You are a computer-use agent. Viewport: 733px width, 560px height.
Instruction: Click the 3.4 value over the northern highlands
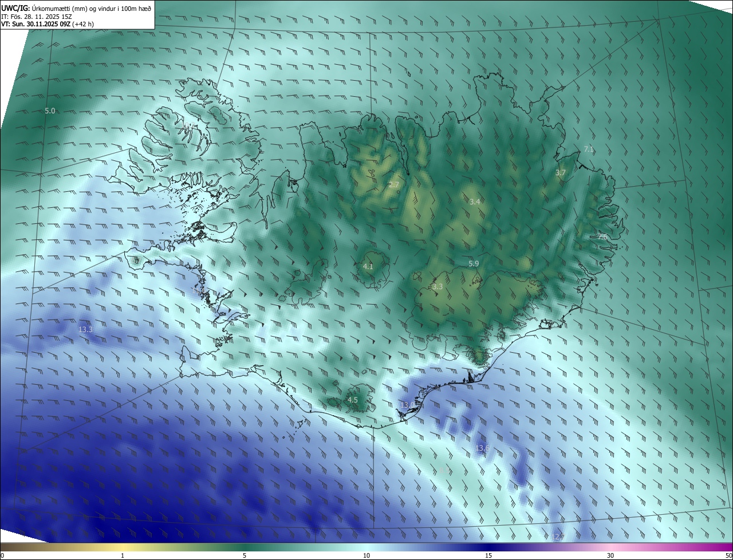pos(475,202)
